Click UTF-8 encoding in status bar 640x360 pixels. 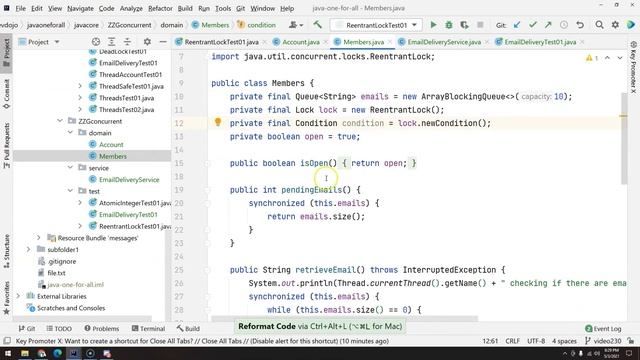click(x=536, y=341)
